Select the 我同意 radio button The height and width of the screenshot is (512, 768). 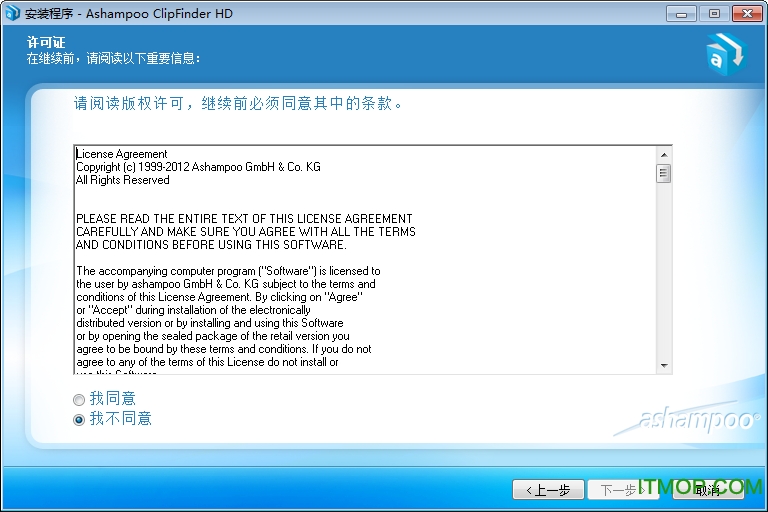(80, 400)
